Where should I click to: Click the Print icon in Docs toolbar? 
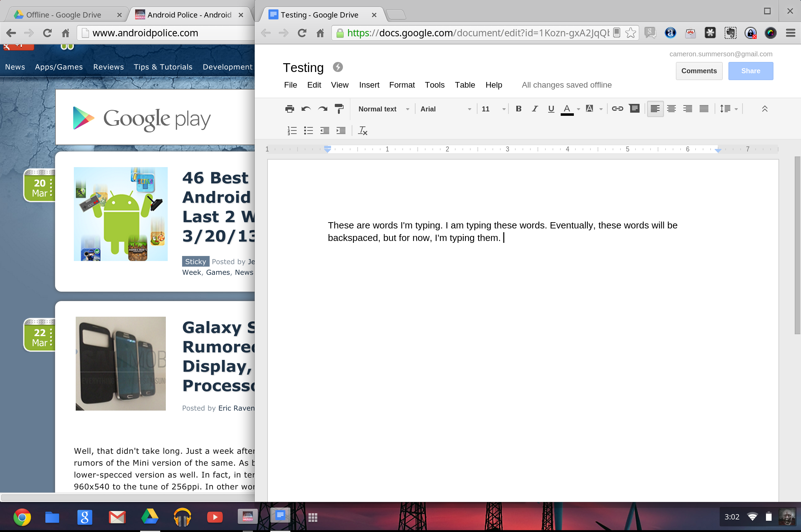click(x=289, y=109)
